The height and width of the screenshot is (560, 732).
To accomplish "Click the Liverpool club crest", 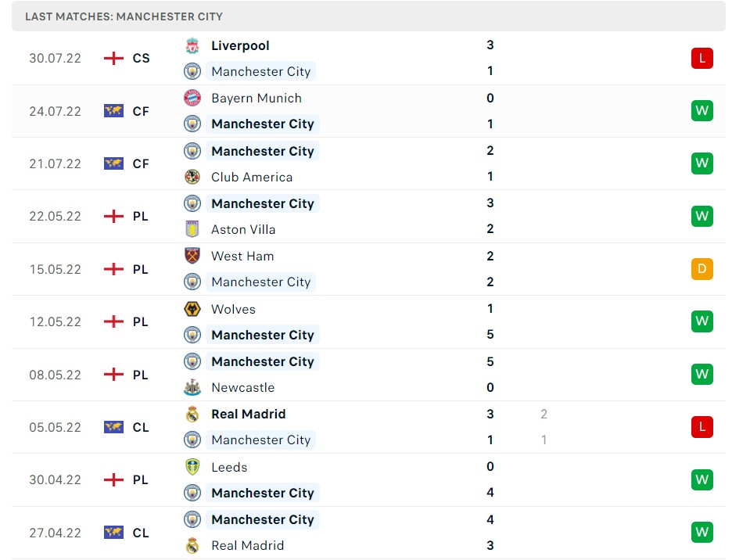I will coord(192,45).
